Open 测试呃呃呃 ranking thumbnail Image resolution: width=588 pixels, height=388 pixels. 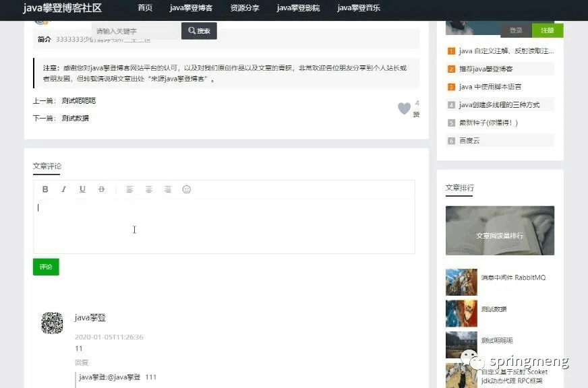(462, 345)
